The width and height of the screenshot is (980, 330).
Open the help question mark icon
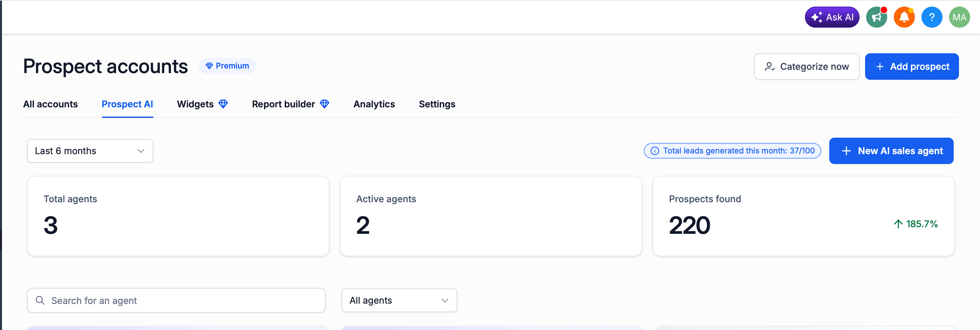pyautogui.click(x=932, y=17)
